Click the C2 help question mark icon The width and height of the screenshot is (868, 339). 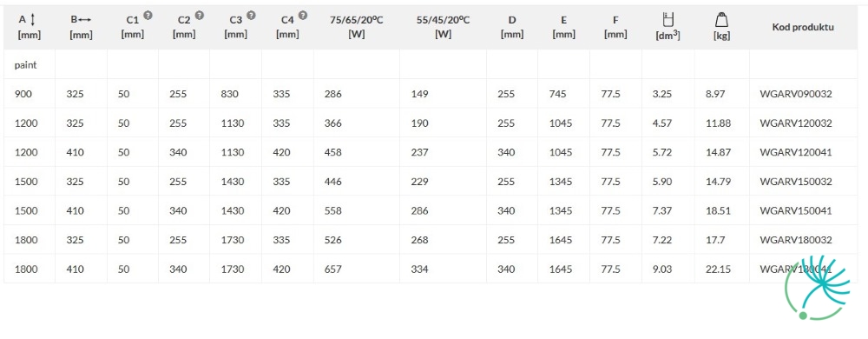(x=200, y=15)
